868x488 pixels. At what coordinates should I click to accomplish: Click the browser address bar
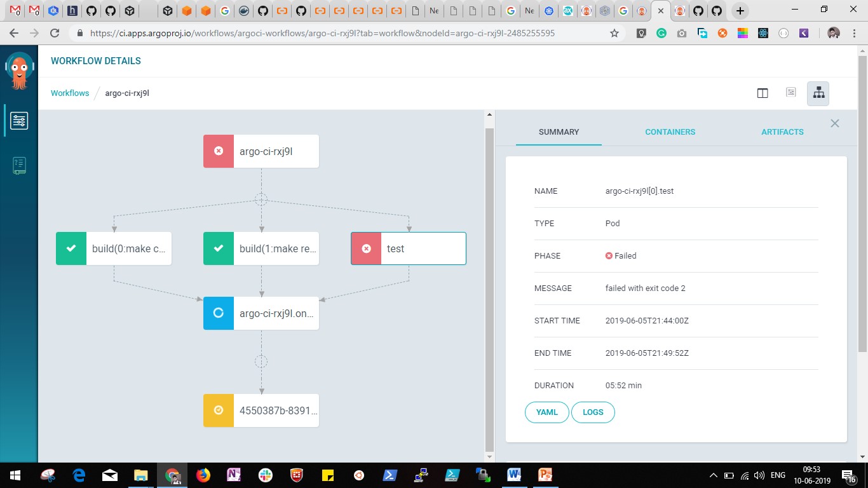click(318, 32)
